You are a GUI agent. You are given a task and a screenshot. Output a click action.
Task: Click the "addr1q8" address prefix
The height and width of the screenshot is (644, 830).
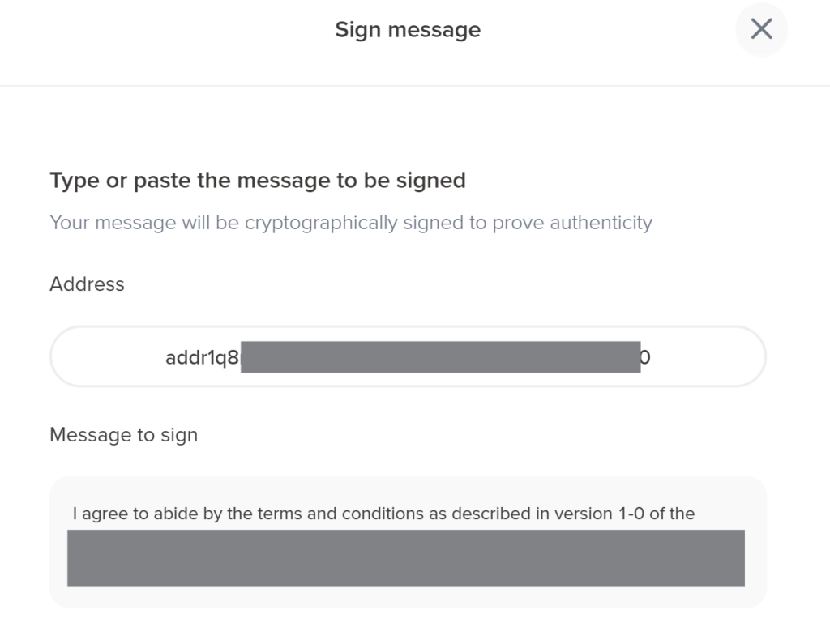tap(202, 358)
